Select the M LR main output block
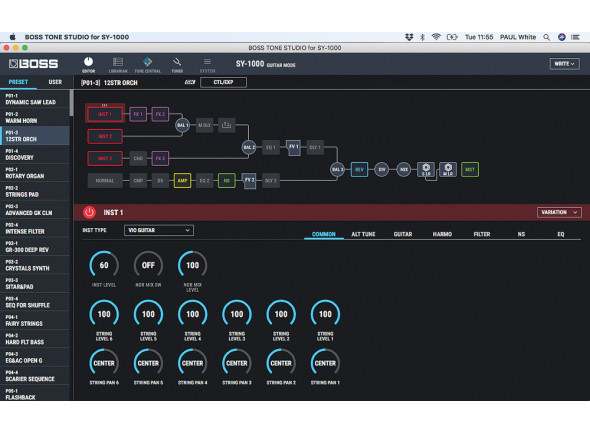590x434 pixels. [x=448, y=169]
